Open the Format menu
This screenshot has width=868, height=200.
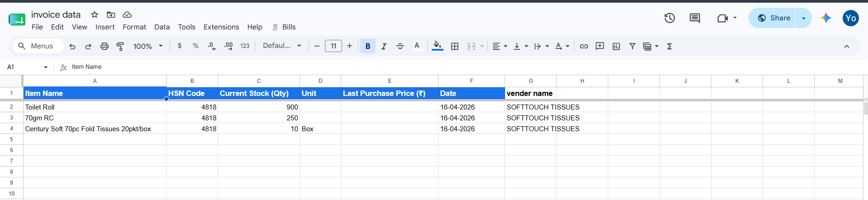click(x=134, y=27)
